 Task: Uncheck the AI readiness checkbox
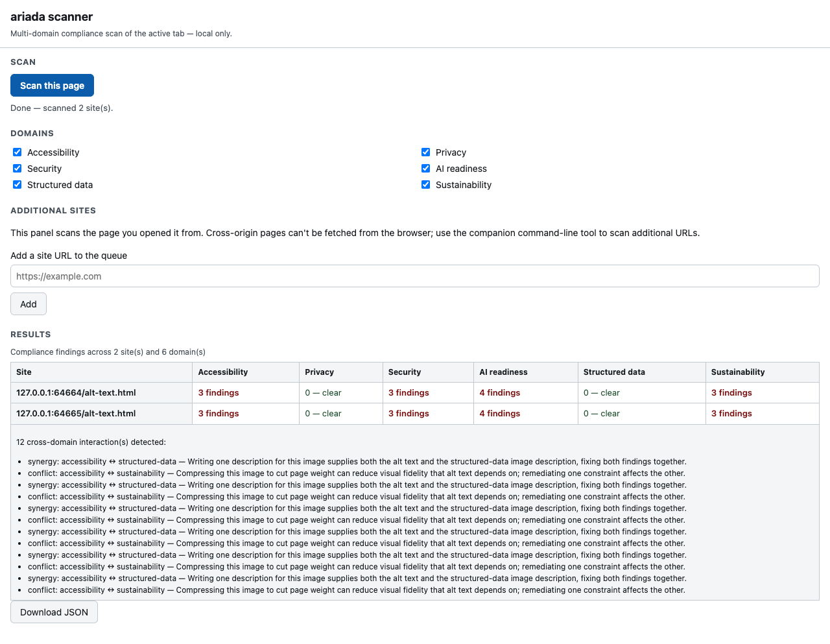tap(426, 169)
